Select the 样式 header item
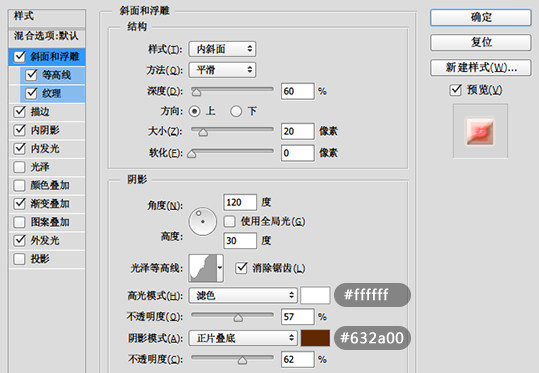 (x=47, y=17)
